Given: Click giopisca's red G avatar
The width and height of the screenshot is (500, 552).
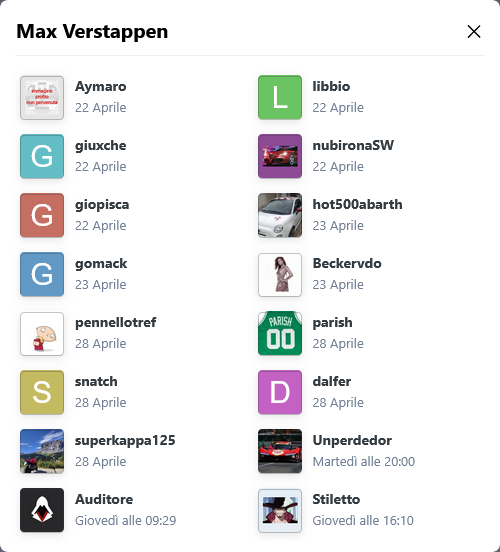Looking at the screenshot, I should tap(42, 215).
